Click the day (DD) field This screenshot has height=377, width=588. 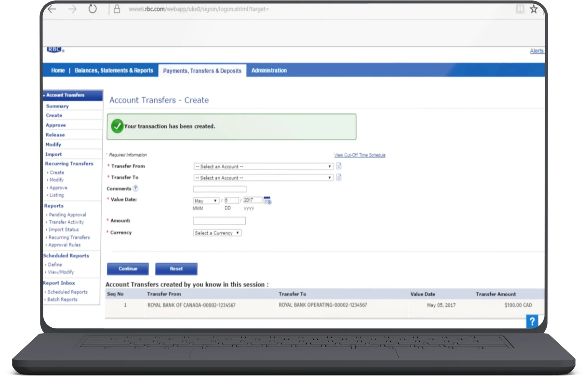(231, 200)
